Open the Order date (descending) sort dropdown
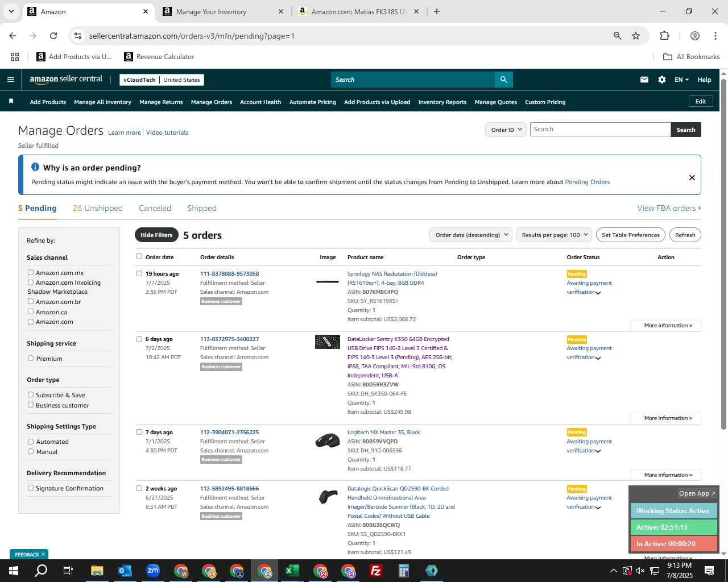The height and width of the screenshot is (582, 728). point(471,235)
